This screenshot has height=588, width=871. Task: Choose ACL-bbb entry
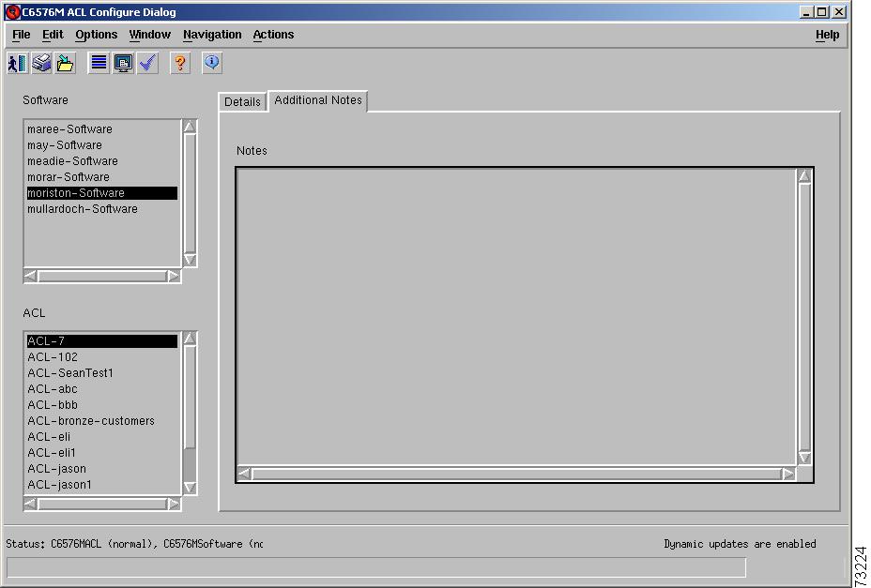(x=102, y=405)
